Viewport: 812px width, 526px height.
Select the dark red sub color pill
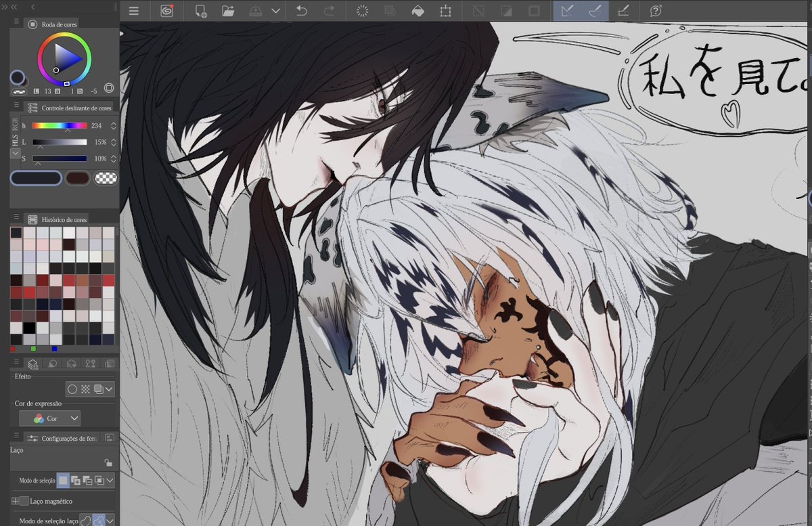(78, 178)
